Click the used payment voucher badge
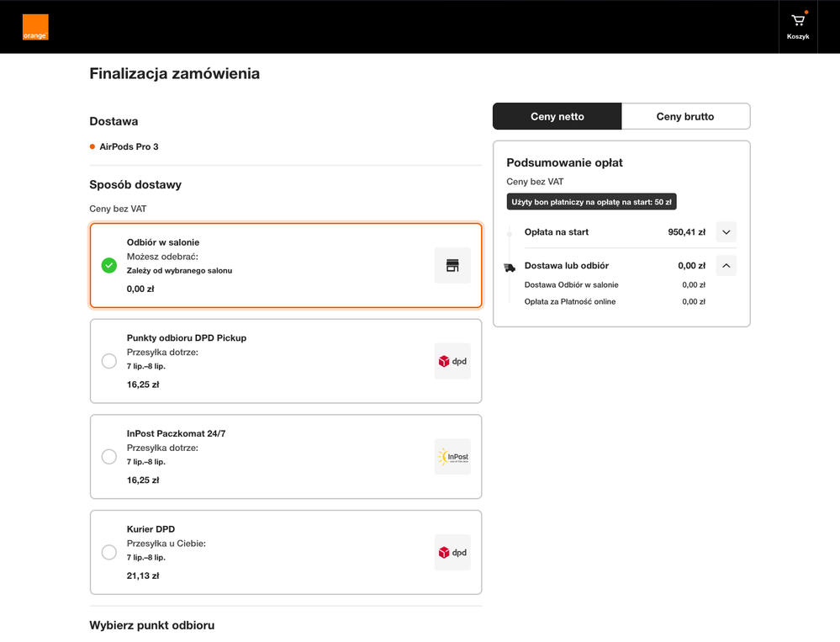The image size is (840, 642). 591,202
